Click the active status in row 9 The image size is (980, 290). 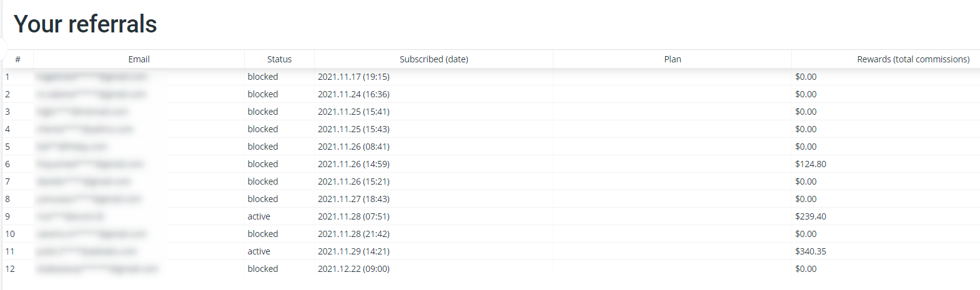(x=259, y=216)
